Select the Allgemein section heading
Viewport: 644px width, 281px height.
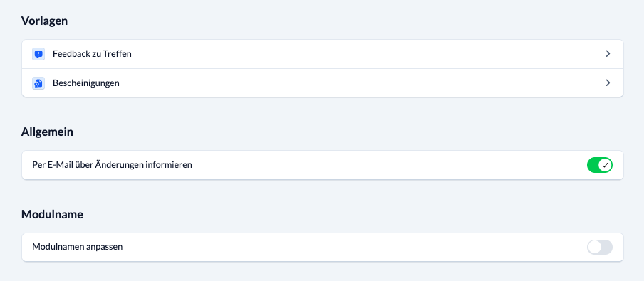point(47,132)
